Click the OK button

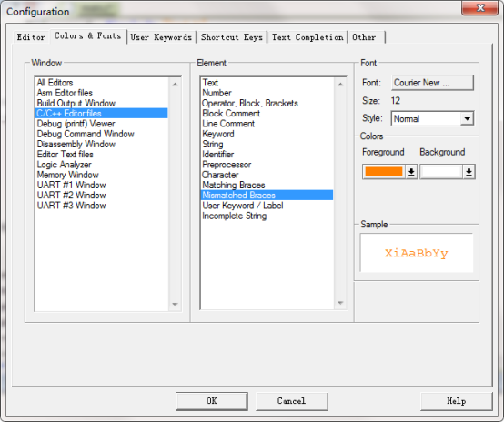pyautogui.click(x=211, y=401)
